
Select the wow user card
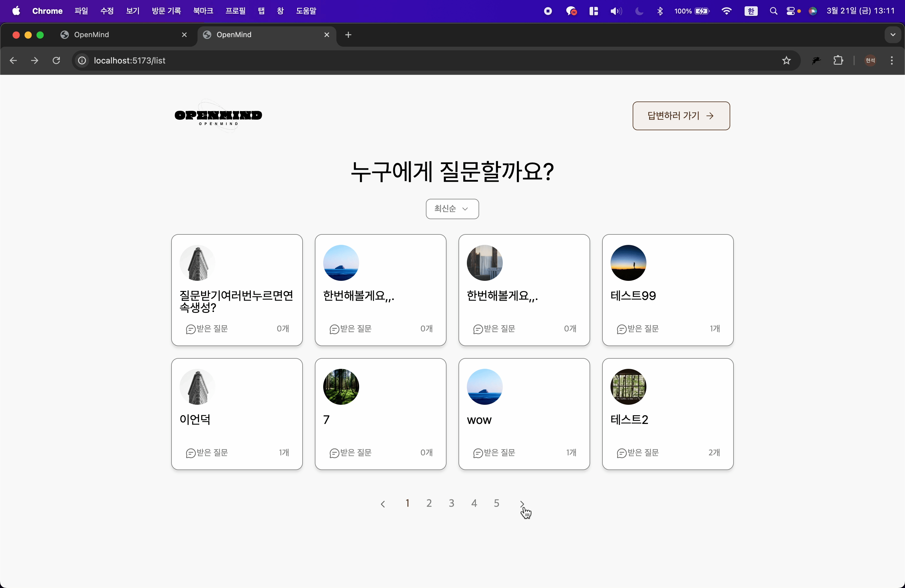point(524,414)
